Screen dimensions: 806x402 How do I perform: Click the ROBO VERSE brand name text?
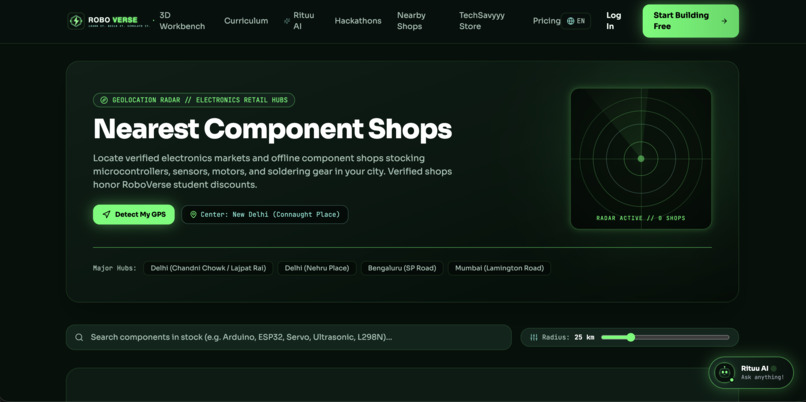click(113, 20)
